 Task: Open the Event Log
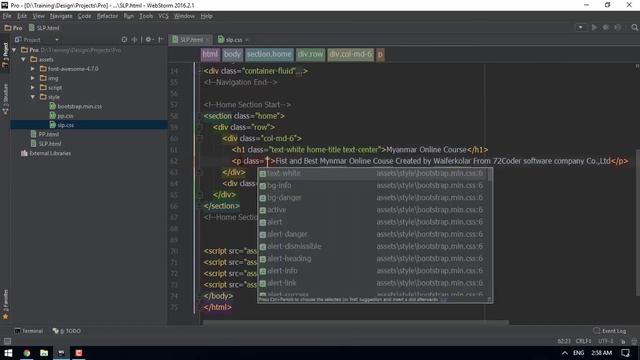click(610, 331)
